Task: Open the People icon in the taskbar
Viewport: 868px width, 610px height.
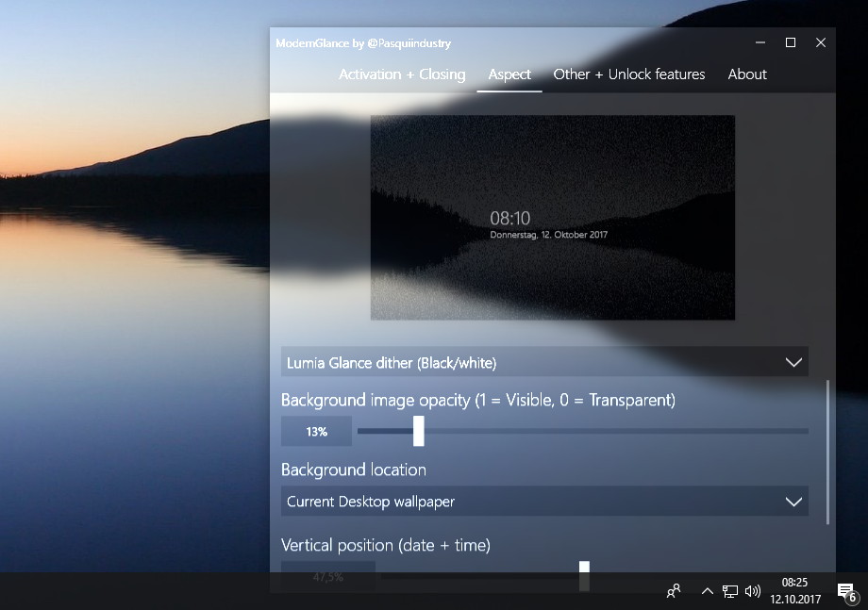Action: pos(674,591)
